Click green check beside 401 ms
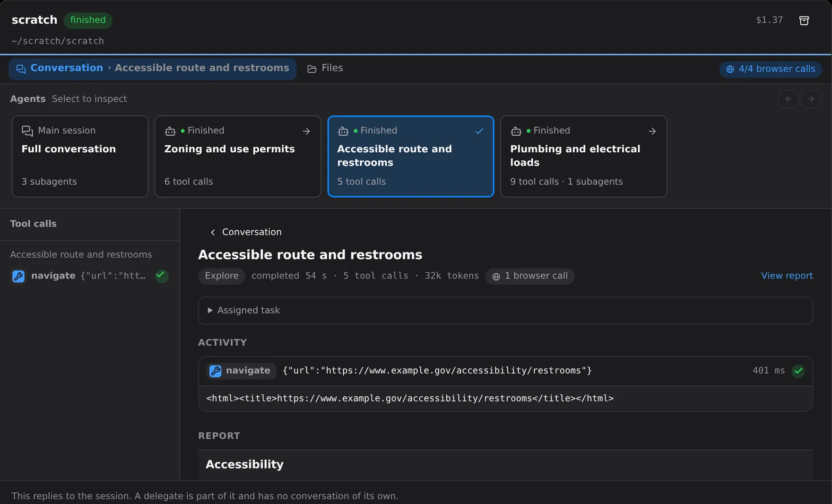 (x=798, y=371)
